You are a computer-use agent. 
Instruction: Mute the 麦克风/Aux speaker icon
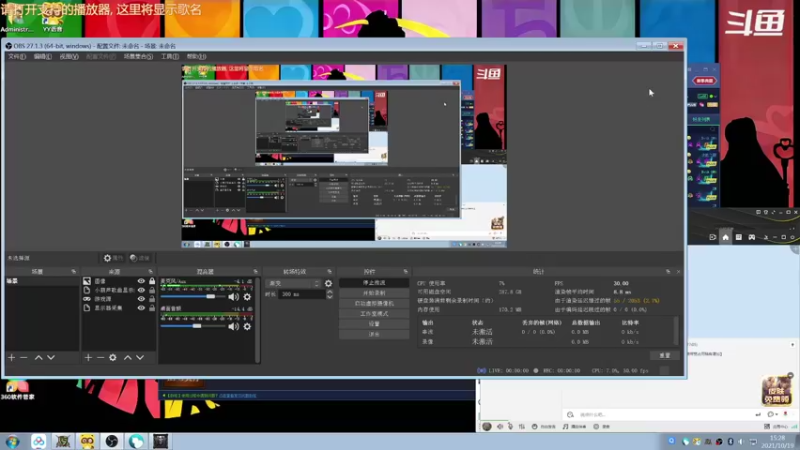[x=233, y=296]
